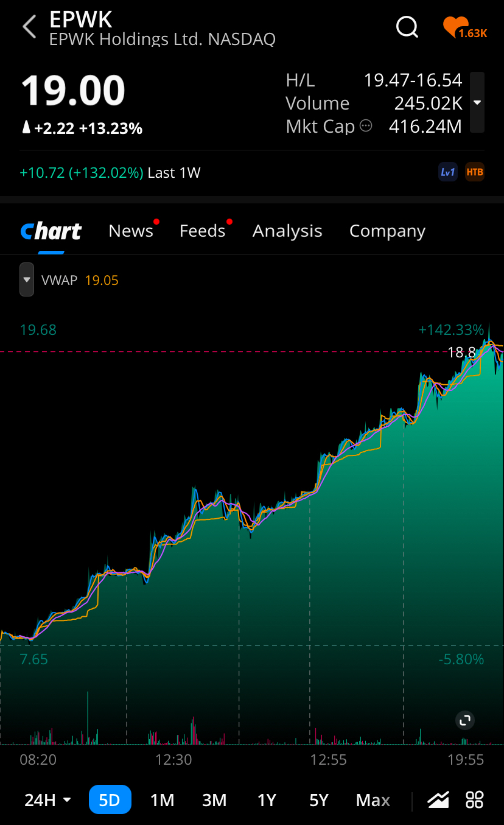Tap the Volume 245.02K value
This screenshot has width=504, height=825.
pyautogui.click(x=429, y=103)
